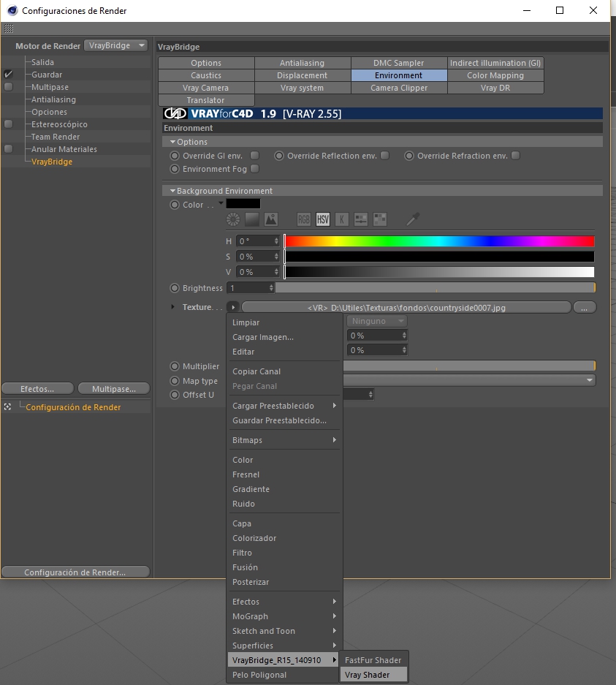Image resolution: width=616 pixels, height=685 pixels.
Task: Open the Efectos submenu
Action: [x=284, y=602]
